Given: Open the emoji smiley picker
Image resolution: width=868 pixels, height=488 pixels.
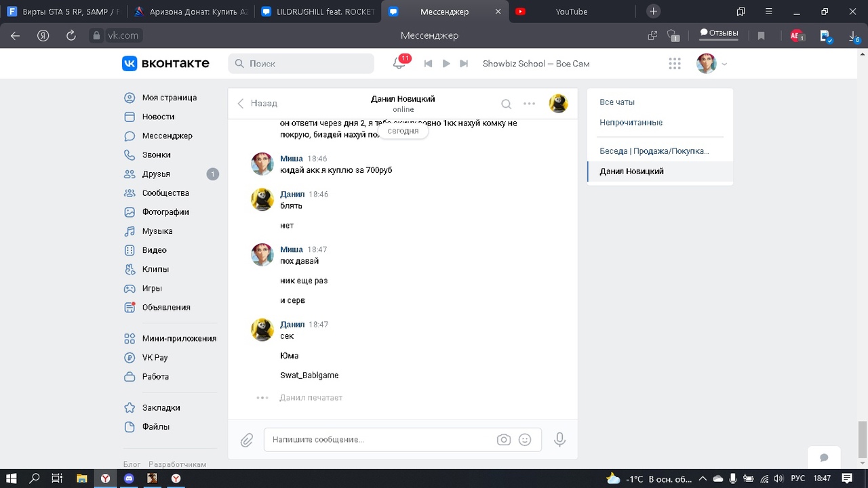Looking at the screenshot, I should click(x=524, y=440).
